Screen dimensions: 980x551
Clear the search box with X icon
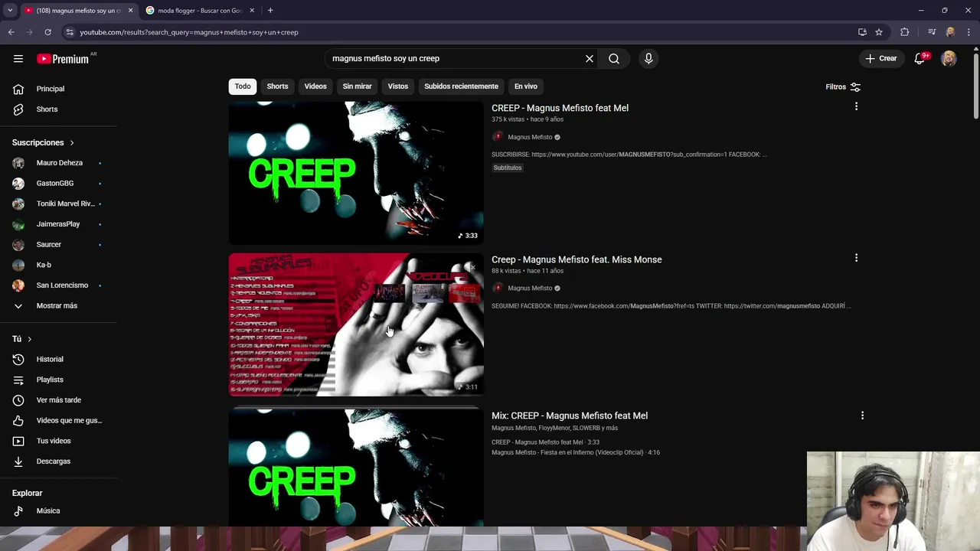click(590, 58)
